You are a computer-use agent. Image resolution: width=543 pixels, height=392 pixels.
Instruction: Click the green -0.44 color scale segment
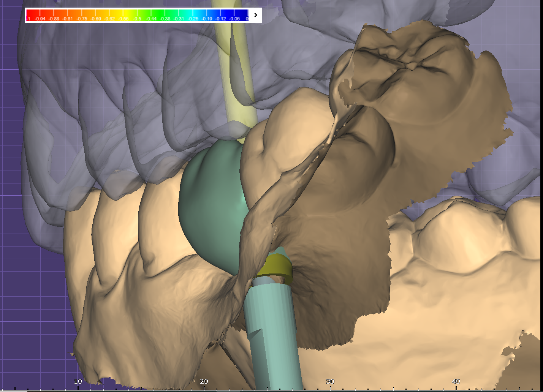pyautogui.click(x=151, y=15)
